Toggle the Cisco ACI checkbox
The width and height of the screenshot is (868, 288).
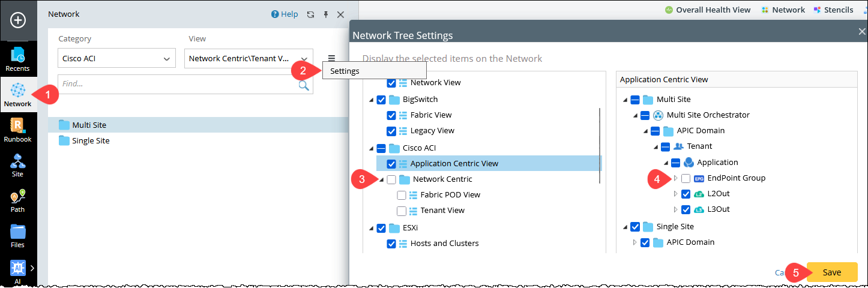click(x=381, y=148)
